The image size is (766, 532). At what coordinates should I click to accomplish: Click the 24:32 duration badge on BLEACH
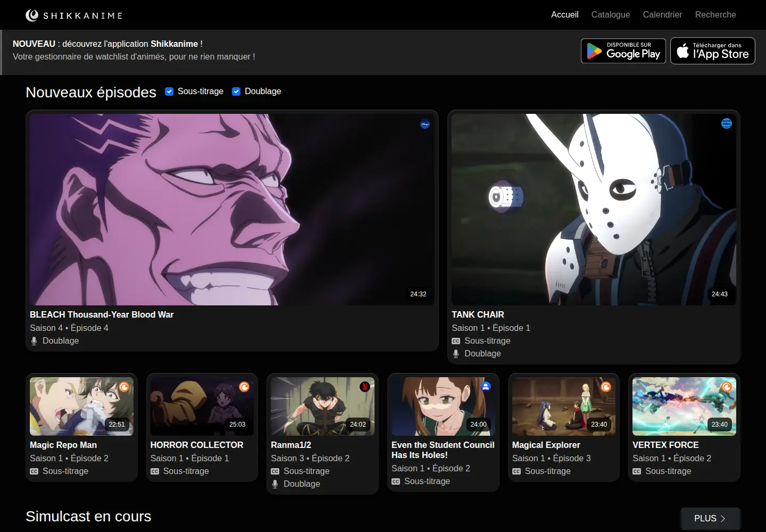pyautogui.click(x=418, y=294)
